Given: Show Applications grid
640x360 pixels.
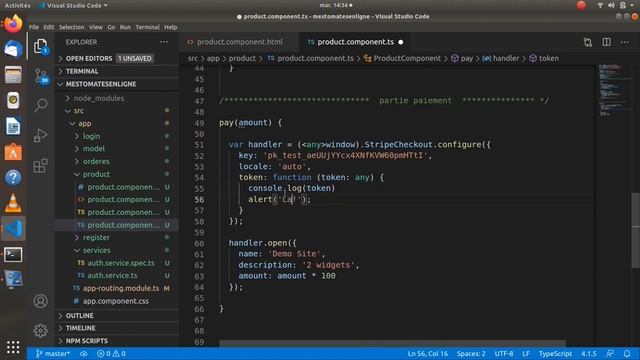Looking at the screenshot, I should coord(13,347).
